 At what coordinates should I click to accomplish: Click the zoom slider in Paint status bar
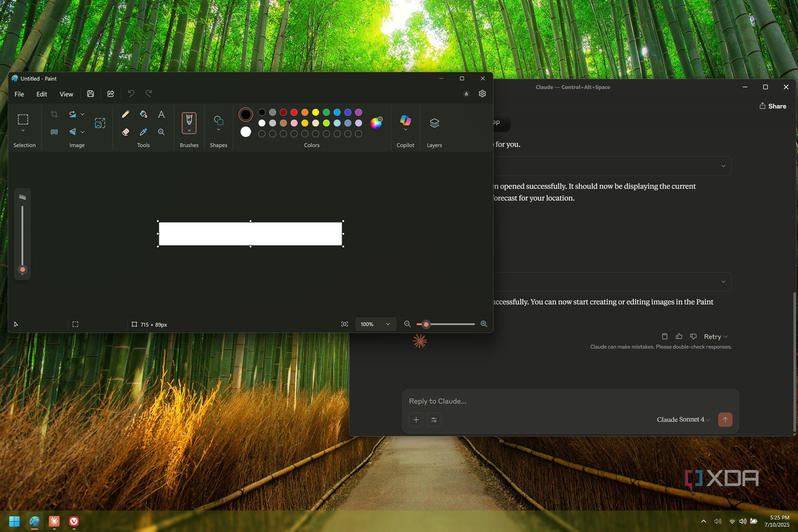tap(446, 324)
